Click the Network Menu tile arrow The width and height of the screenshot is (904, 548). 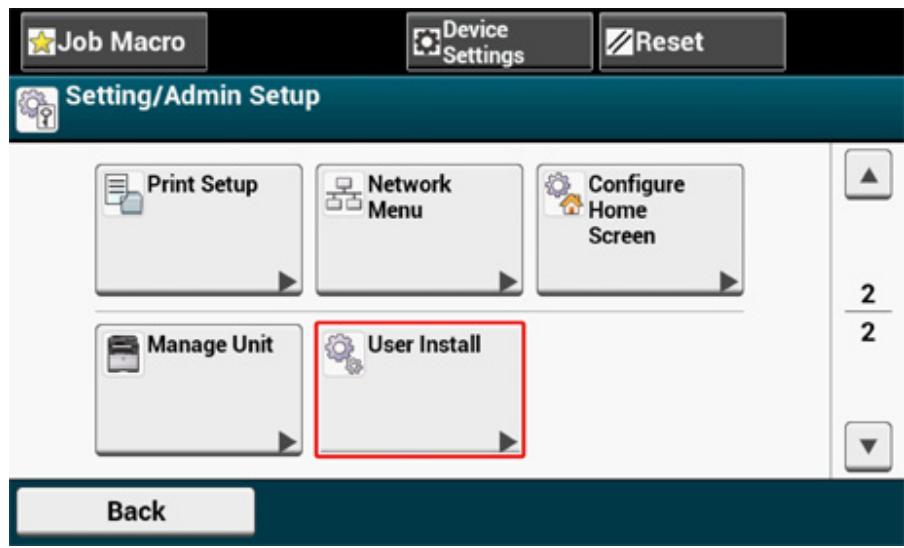(x=507, y=282)
